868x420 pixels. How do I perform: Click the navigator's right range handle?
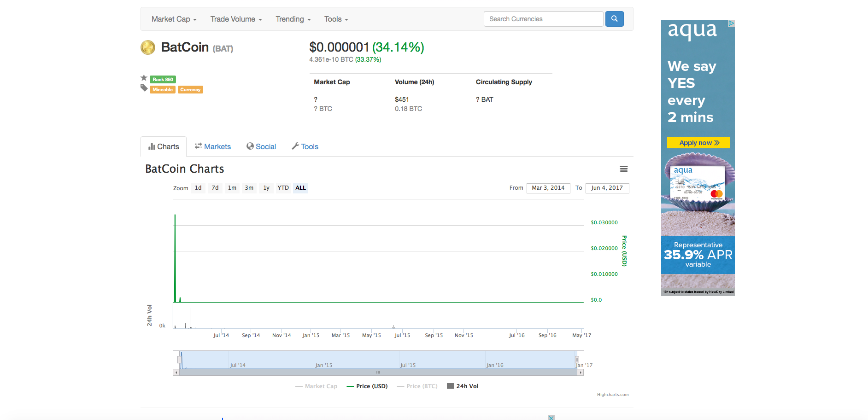pos(577,359)
